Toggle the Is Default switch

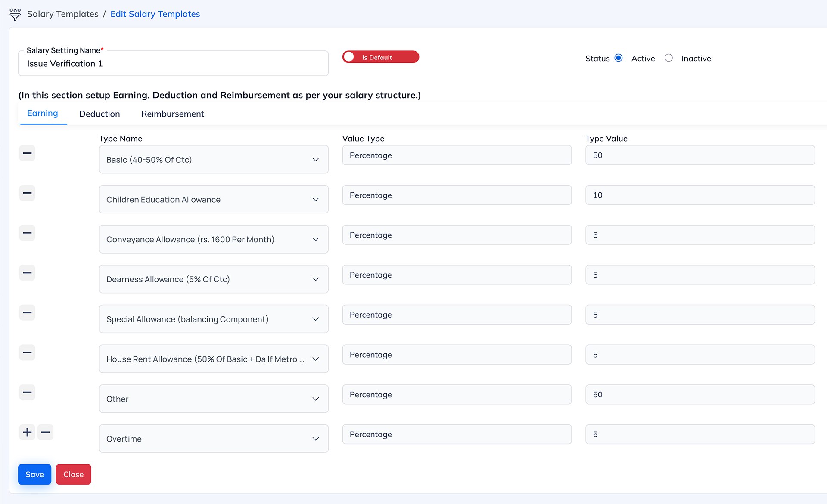click(x=380, y=57)
